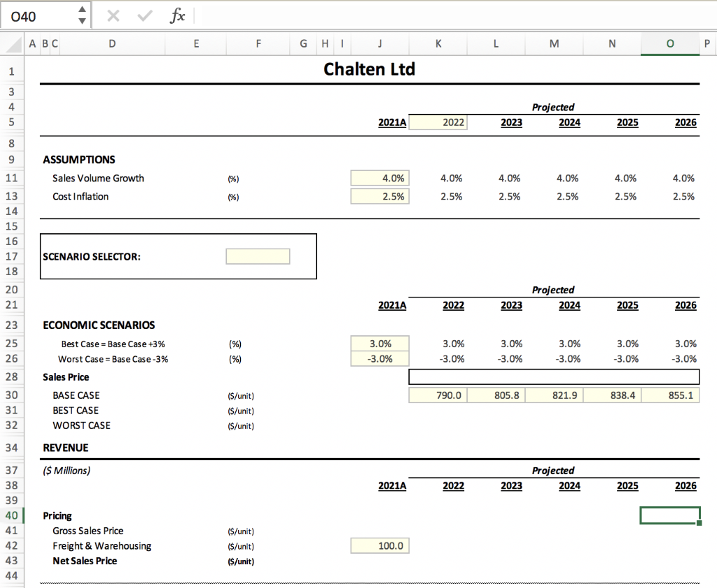
Task: Select the 2022 Sales Volume Growth cell showing 4.0%
Action: tap(380, 178)
